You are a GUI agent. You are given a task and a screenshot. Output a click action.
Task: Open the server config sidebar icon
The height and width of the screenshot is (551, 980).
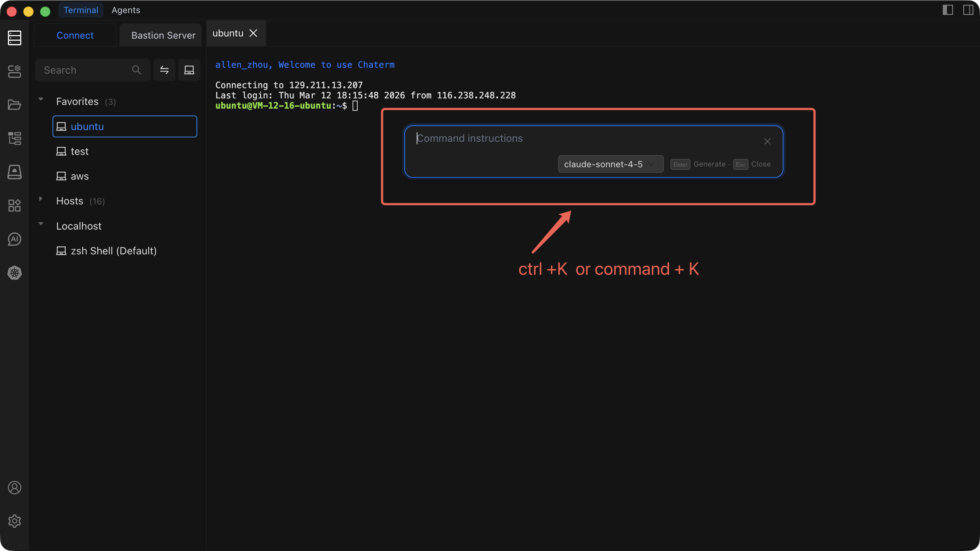pos(15,71)
